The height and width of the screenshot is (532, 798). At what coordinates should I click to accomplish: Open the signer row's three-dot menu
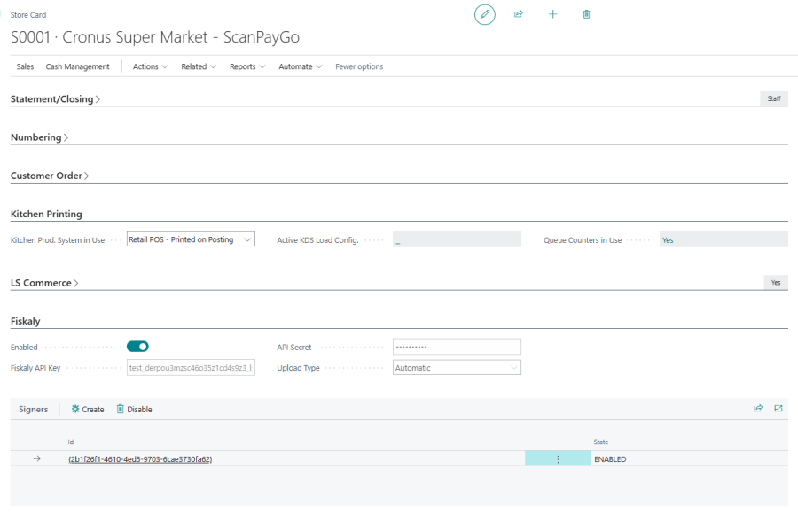coord(558,459)
